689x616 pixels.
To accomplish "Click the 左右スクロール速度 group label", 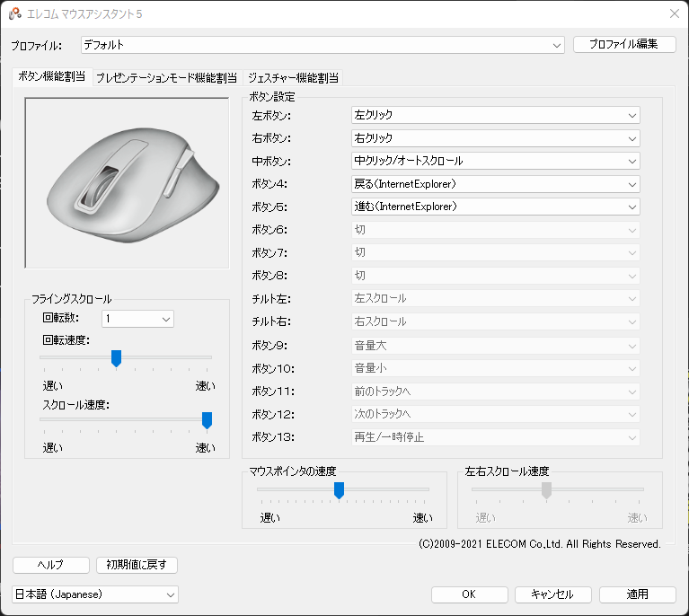I will pyautogui.click(x=507, y=471).
